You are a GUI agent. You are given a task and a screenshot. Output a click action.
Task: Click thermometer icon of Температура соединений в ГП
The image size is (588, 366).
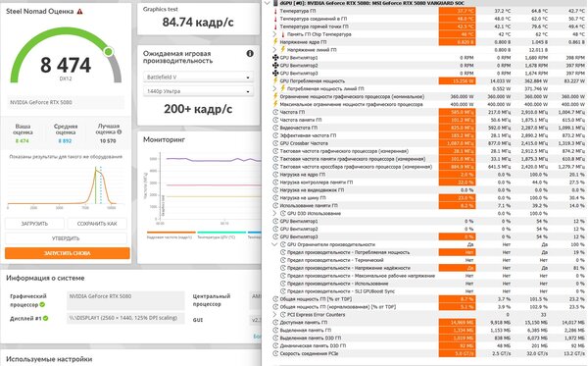(275, 19)
